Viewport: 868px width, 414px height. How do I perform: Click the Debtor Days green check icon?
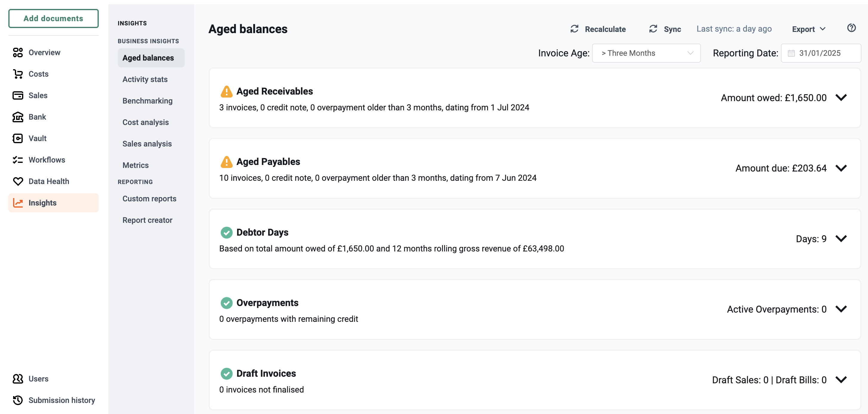click(226, 232)
